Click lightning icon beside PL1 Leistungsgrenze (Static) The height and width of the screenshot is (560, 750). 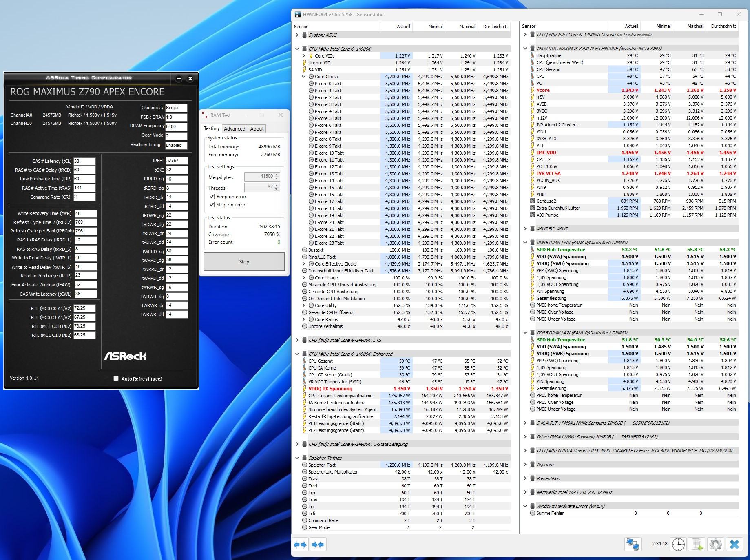[304, 423]
